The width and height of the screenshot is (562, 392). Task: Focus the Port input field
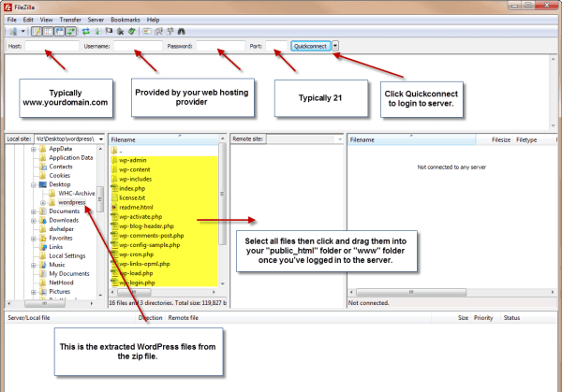click(276, 46)
